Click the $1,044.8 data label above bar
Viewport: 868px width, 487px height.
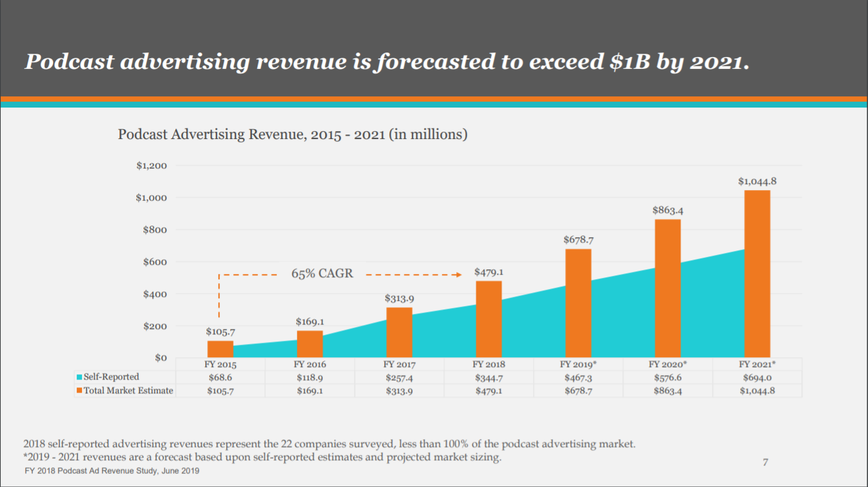(x=757, y=181)
